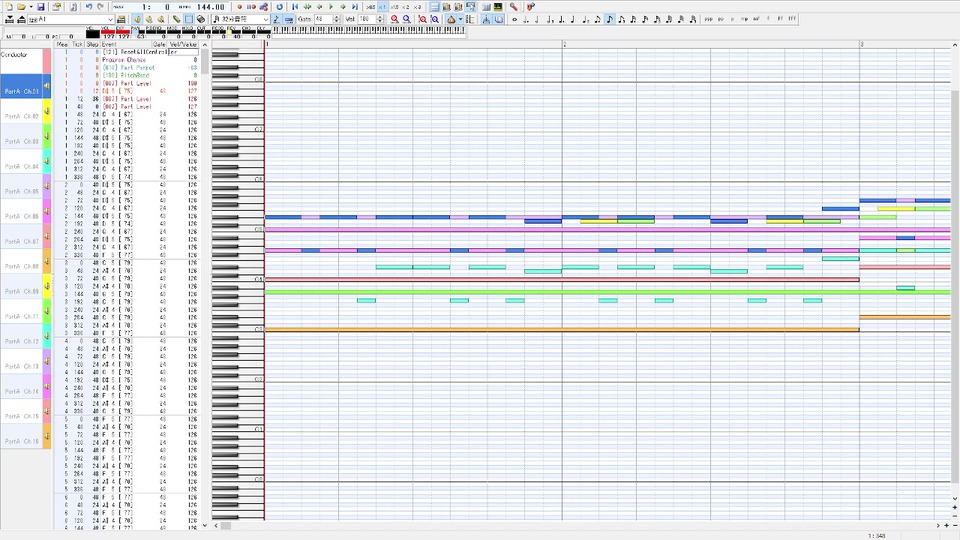Viewport: 960px width, 540px height.
Task: Start recording with the red record button
Action: pyautogui.click(x=239, y=7)
